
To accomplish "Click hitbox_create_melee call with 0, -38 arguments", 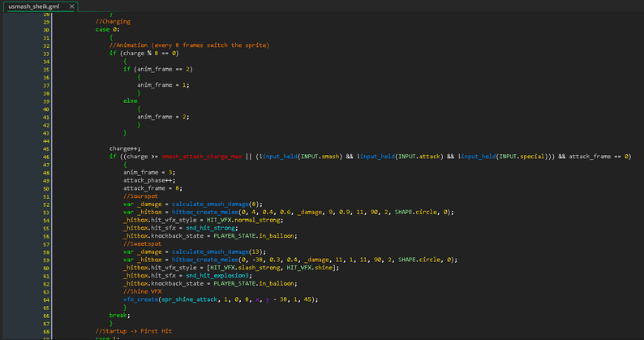I will (313, 260).
